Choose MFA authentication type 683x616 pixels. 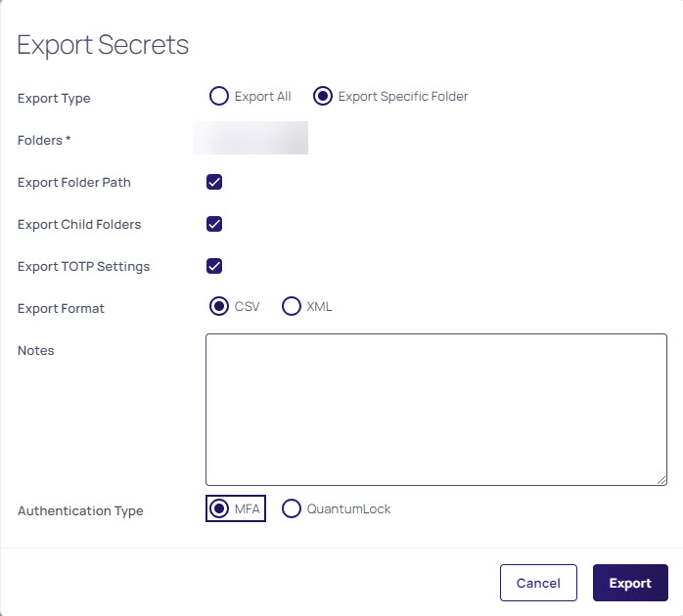218,508
